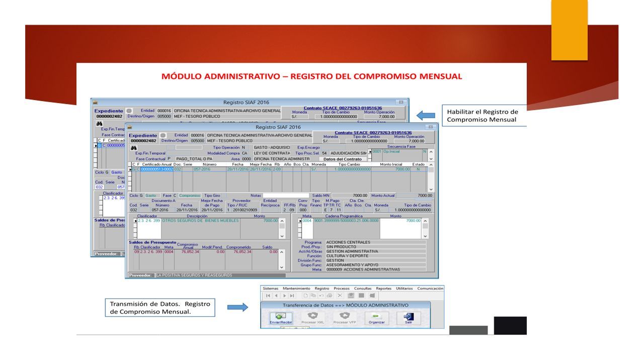Go to next record toolbar arrow
This screenshot has height=362, width=644.
[x=284, y=296]
